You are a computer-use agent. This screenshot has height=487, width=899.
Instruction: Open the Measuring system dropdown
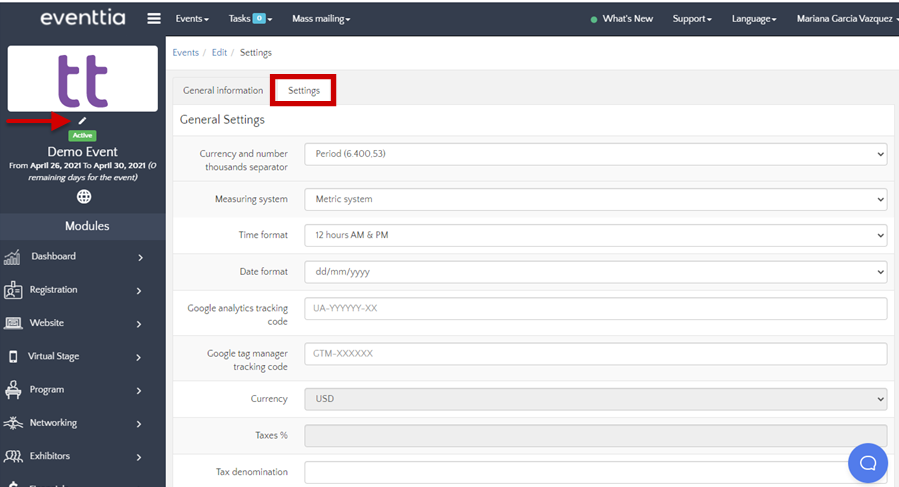coord(595,199)
